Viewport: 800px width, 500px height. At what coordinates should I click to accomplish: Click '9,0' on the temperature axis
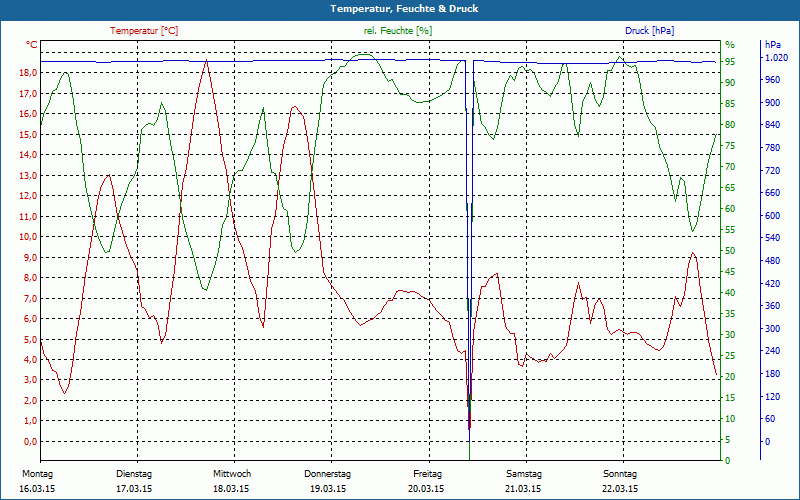coord(30,257)
